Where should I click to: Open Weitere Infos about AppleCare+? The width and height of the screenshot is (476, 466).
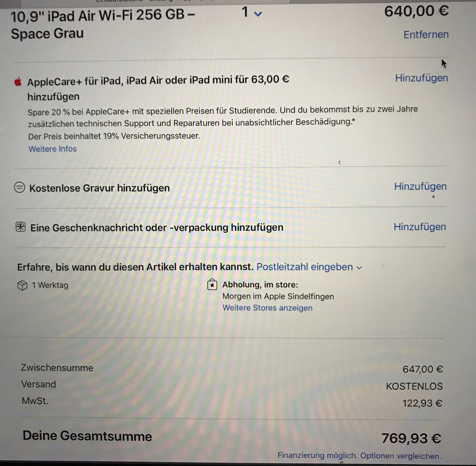tap(53, 149)
